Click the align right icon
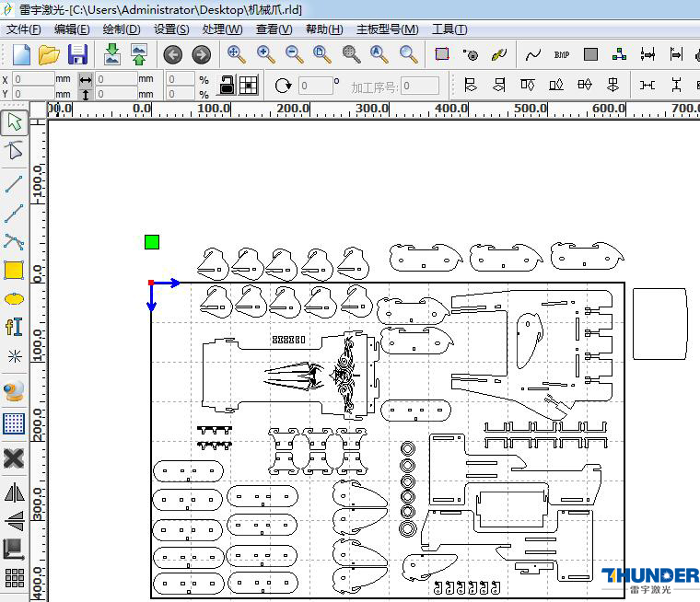The image size is (700, 602). pyautogui.click(x=499, y=85)
